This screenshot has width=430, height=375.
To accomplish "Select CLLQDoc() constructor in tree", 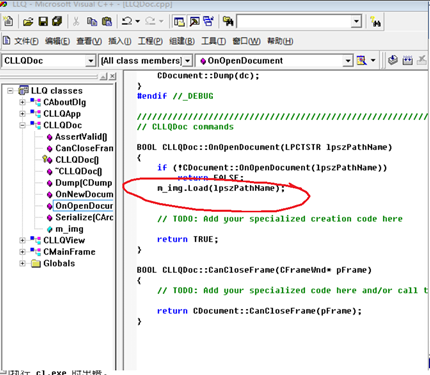I will coord(77,160).
